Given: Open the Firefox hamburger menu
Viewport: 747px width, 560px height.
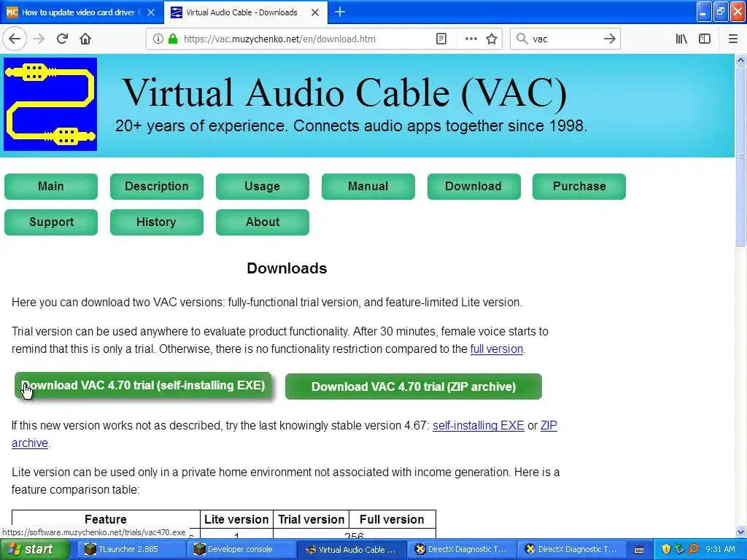Looking at the screenshot, I should [x=733, y=39].
